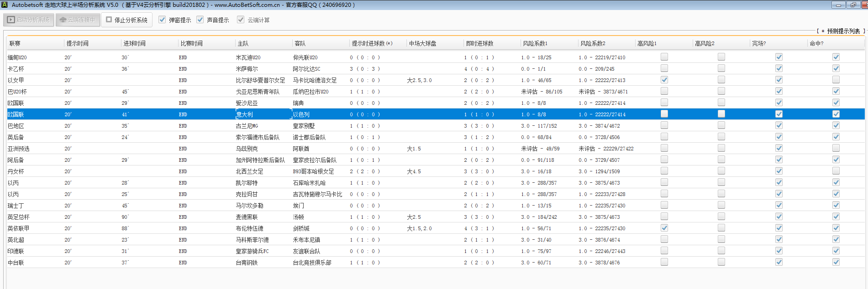Uncheck 高风险1 for the 布伦特伍德 row
The image size is (868, 289).
[664, 228]
